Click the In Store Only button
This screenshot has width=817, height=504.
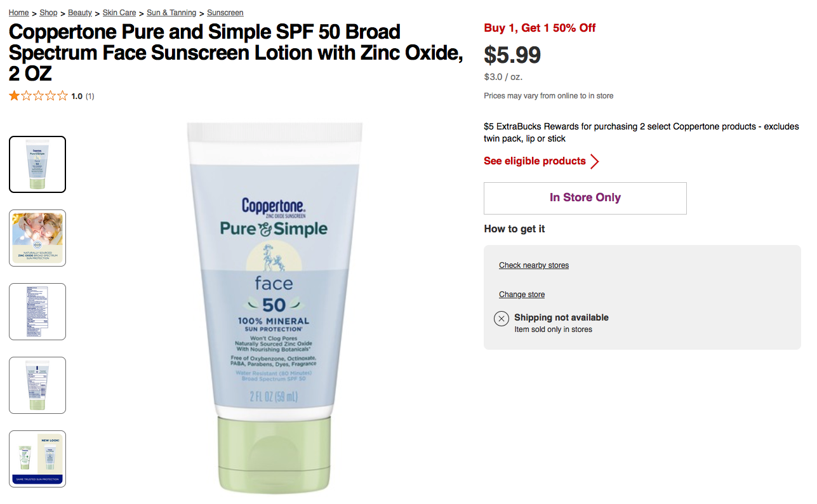(585, 198)
